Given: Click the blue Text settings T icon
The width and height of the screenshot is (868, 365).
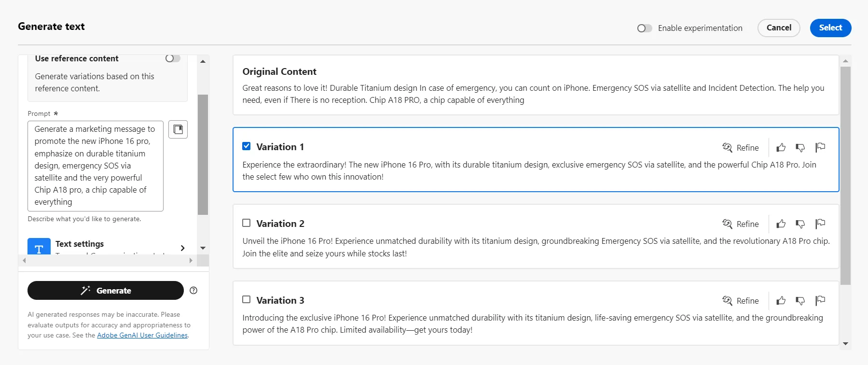Looking at the screenshot, I should 39,246.
